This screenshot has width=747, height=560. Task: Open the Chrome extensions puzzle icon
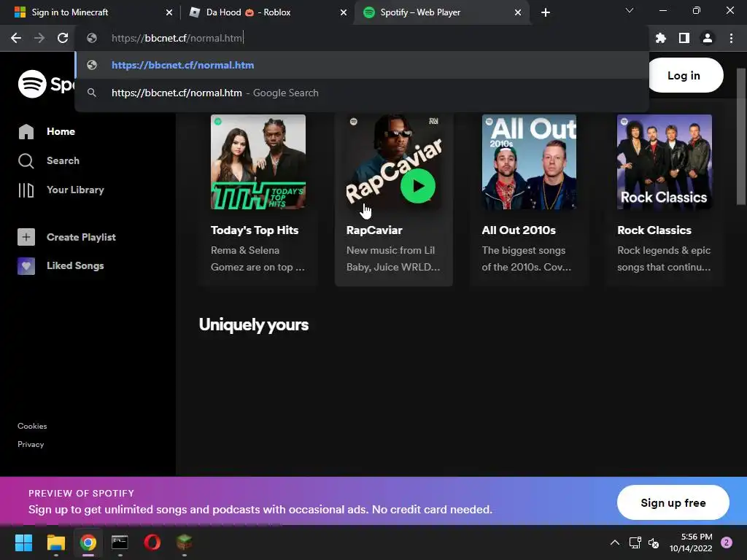[660, 38]
